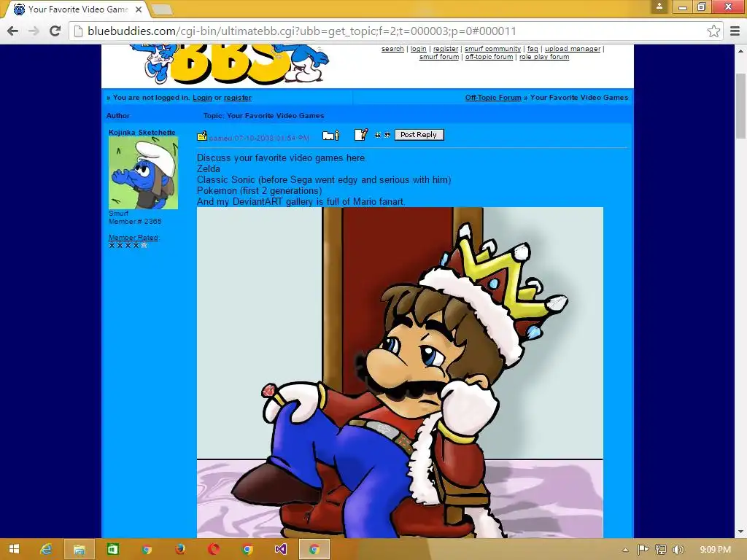Viewport: 747px width, 560px height.
Task: Click the Kojinka Sketchette author name
Action: tap(142, 133)
